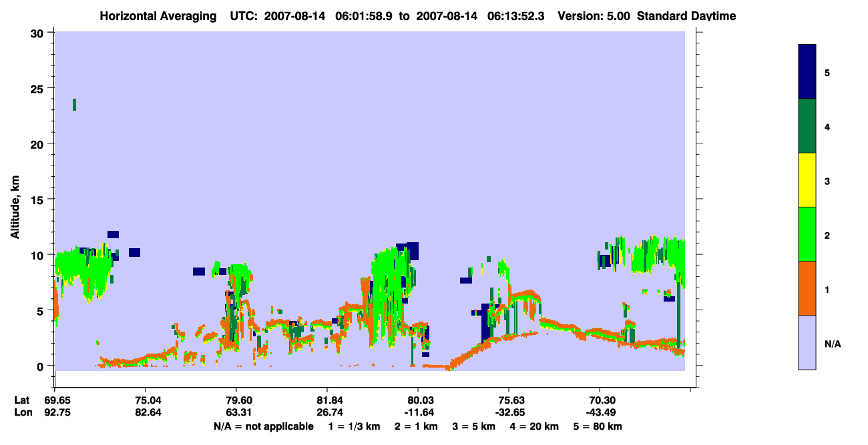Screen dimensions: 868x445
Task: Click the bright green colorbar segment labeled 2
Action: (807, 234)
